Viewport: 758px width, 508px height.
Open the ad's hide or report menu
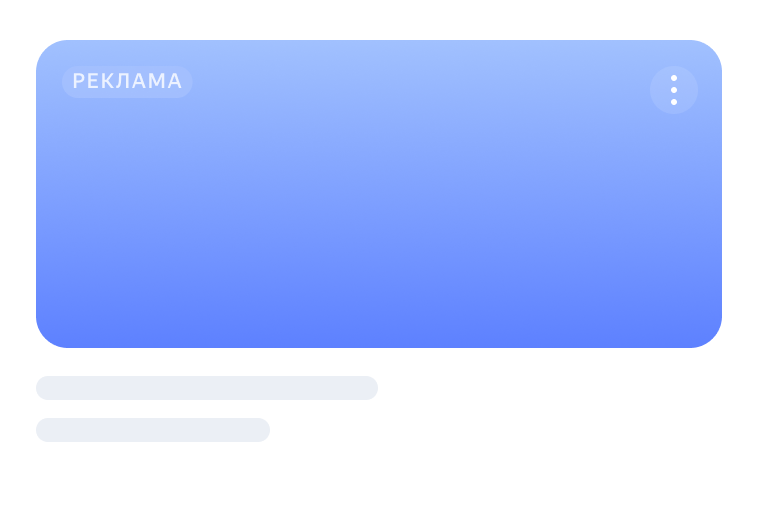674,90
